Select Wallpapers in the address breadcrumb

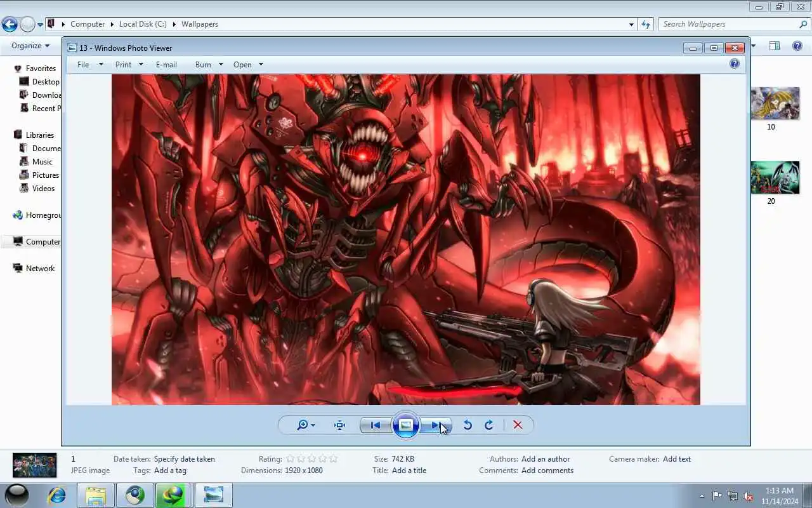pyautogui.click(x=200, y=24)
